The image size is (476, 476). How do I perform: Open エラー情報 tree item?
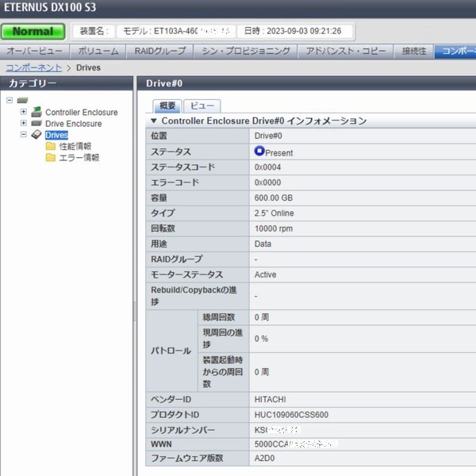(79, 158)
